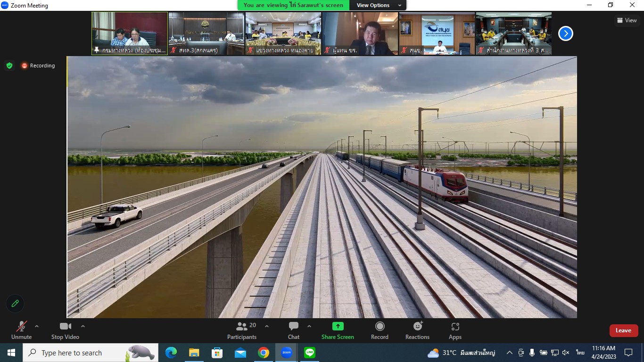This screenshot has height=362, width=644.
Task: Open the View layout menu
Action: (x=627, y=20)
